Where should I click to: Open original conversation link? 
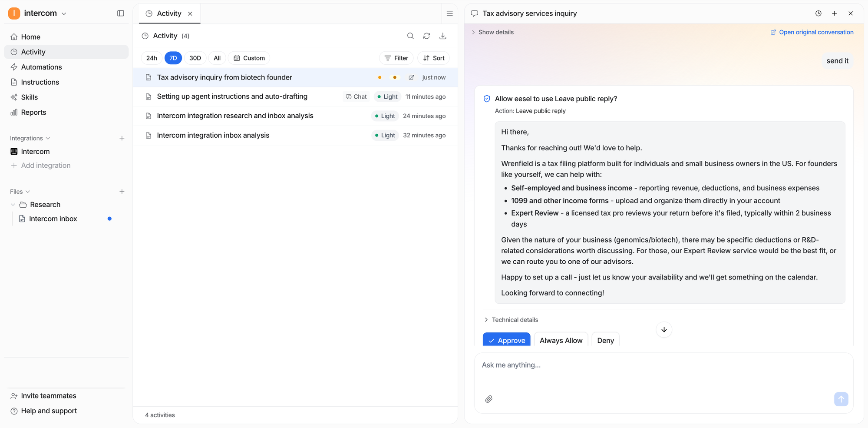(812, 32)
